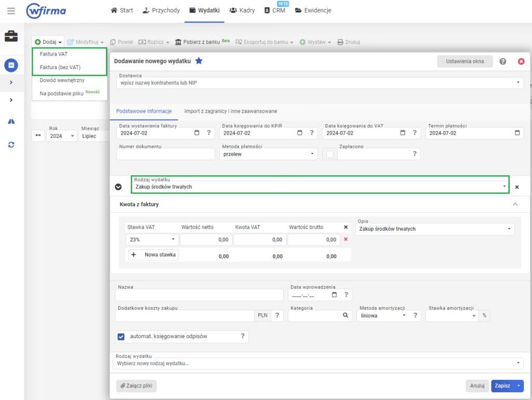The image size is (532, 400).
Task: Open the Stawka VAT 23% dropdown
Action: point(152,240)
